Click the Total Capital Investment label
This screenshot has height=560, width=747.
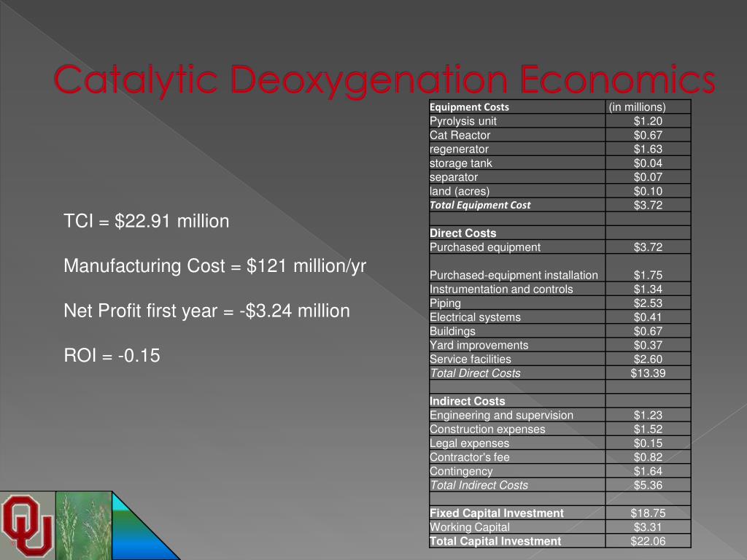click(x=495, y=542)
